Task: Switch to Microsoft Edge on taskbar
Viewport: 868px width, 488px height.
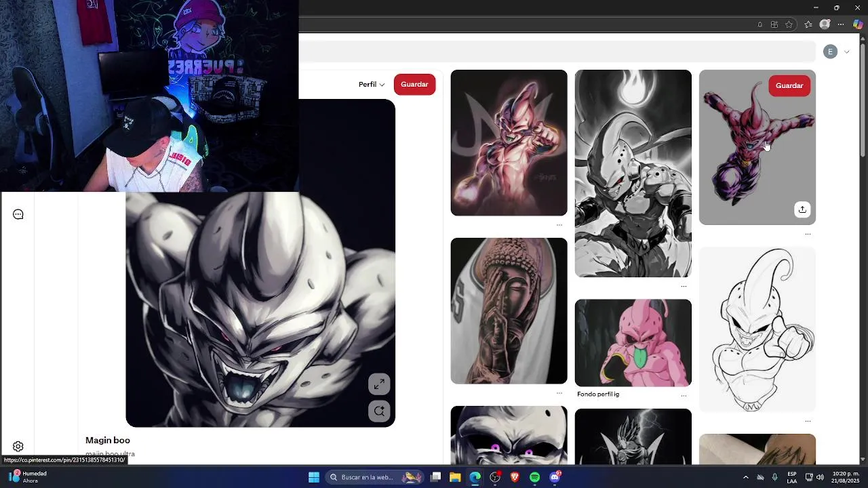Action: point(475,477)
